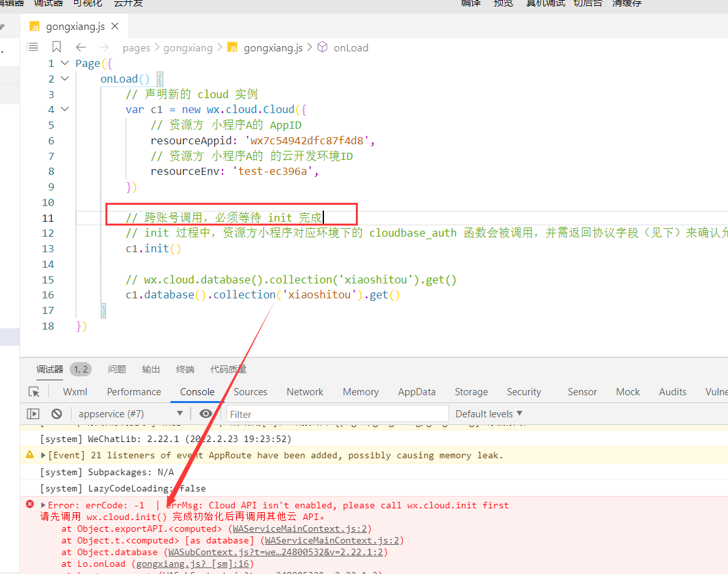Open the gongxiang.js? [sm]:16 link

[x=193, y=564]
